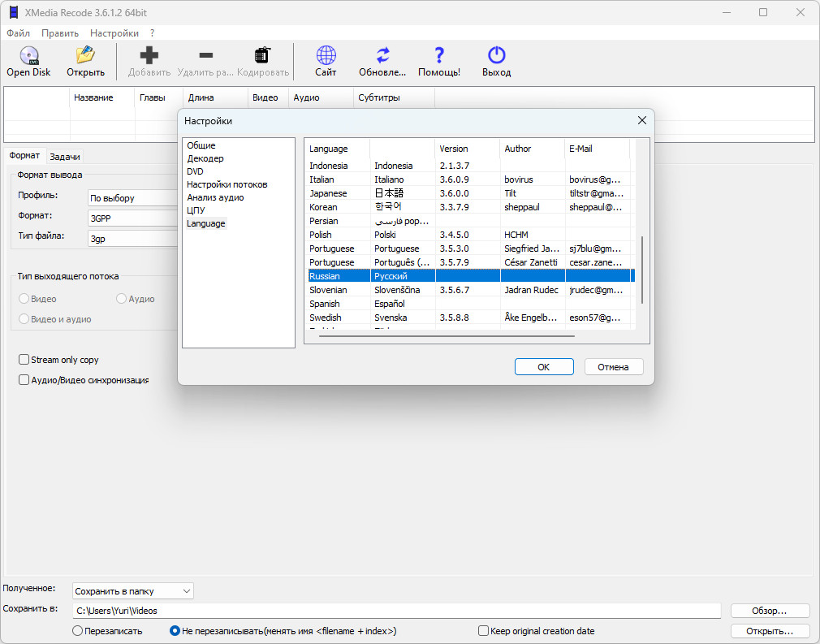Click the Открыть folder icon

click(85, 55)
